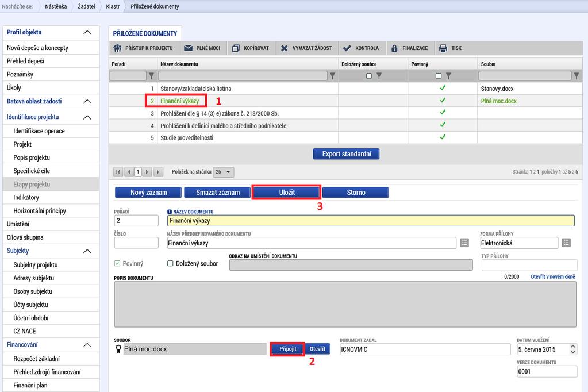Click filter icon for Povinný column
The height and width of the screenshot is (392, 588).
(x=448, y=76)
